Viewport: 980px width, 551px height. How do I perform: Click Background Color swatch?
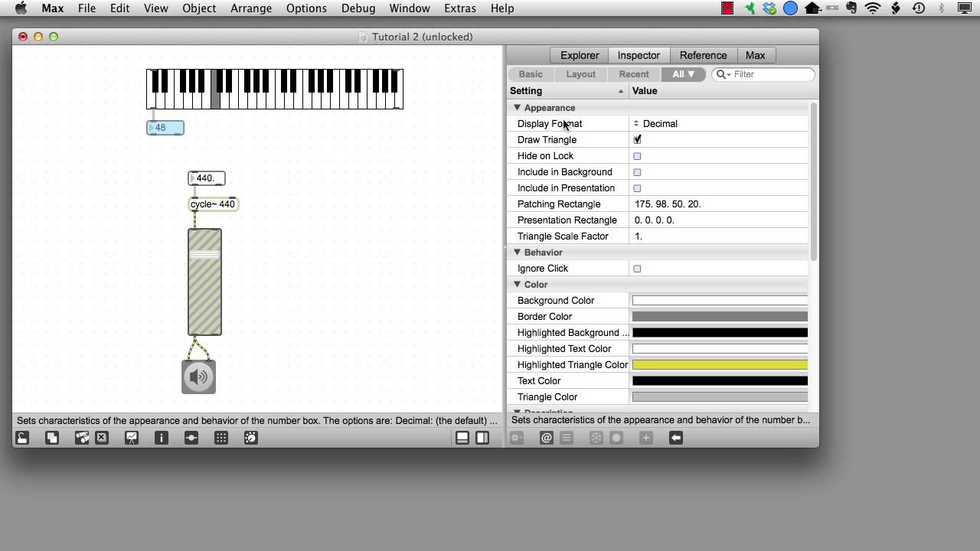[x=720, y=301]
